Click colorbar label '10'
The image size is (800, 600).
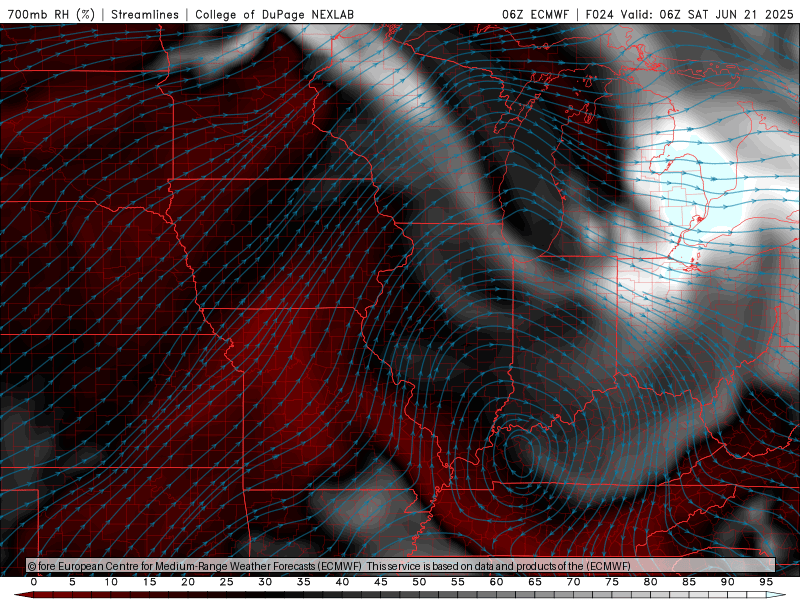111,582
